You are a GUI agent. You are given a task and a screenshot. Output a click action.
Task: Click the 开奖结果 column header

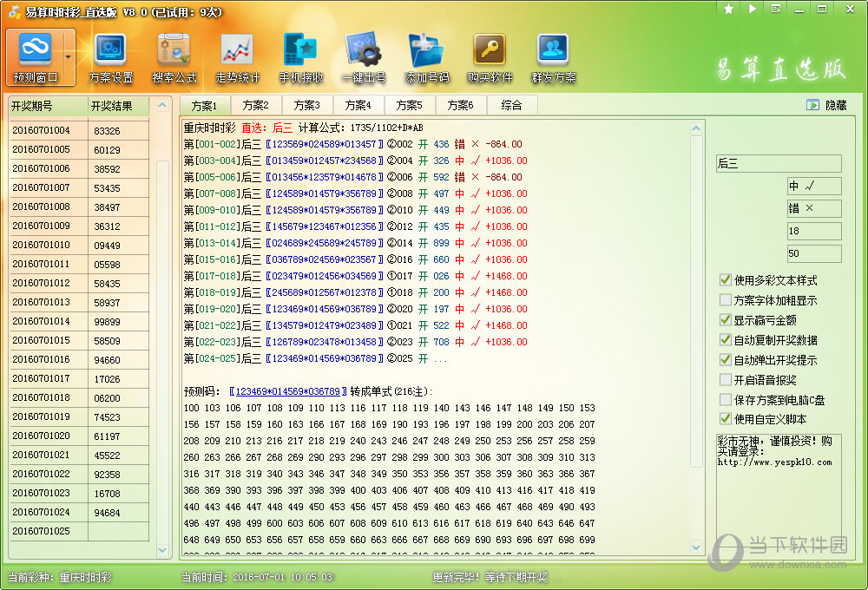pos(118,106)
